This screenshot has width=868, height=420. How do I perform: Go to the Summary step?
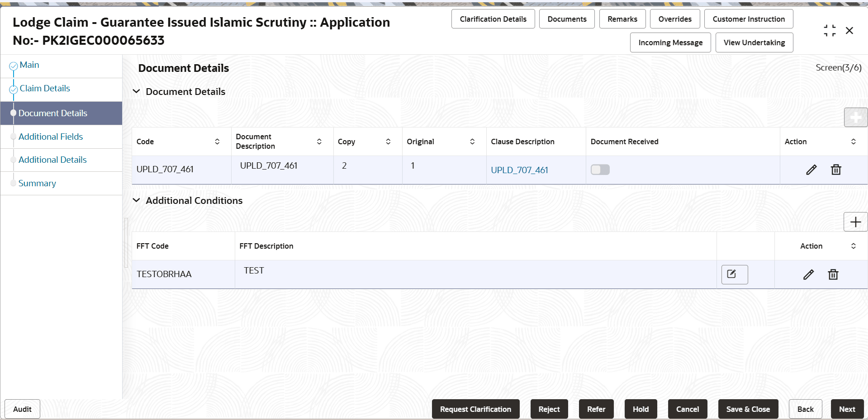click(37, 183)
